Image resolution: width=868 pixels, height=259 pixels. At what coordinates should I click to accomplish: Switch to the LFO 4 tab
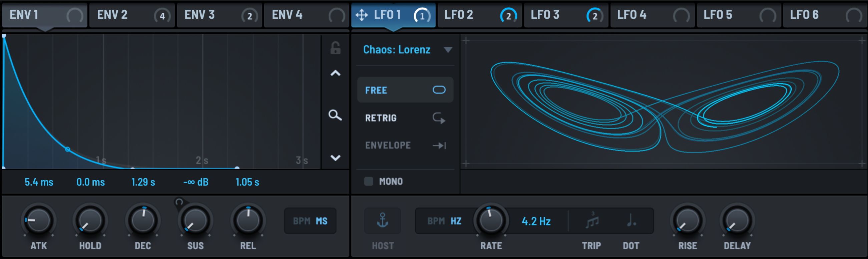coord(653,15)
